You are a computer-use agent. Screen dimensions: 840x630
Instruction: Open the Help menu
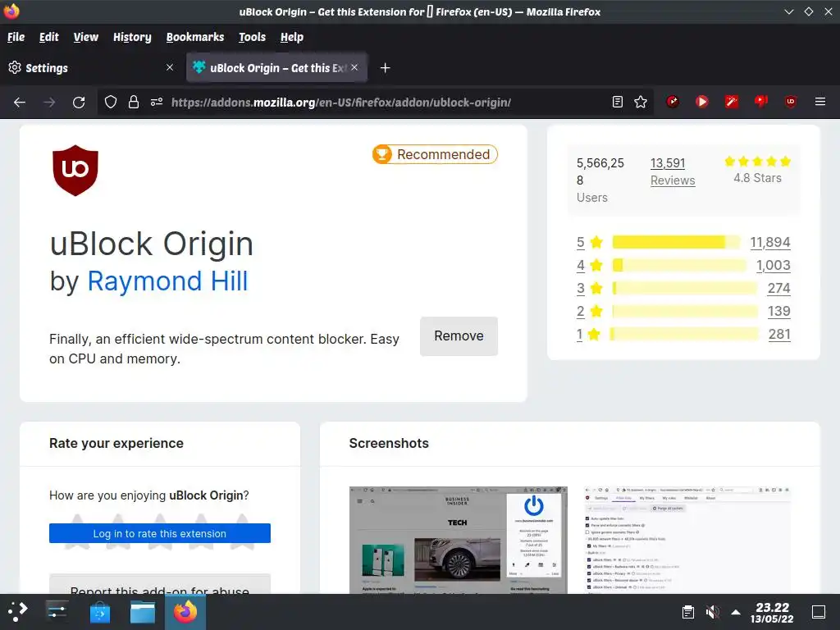pos(292,37)
